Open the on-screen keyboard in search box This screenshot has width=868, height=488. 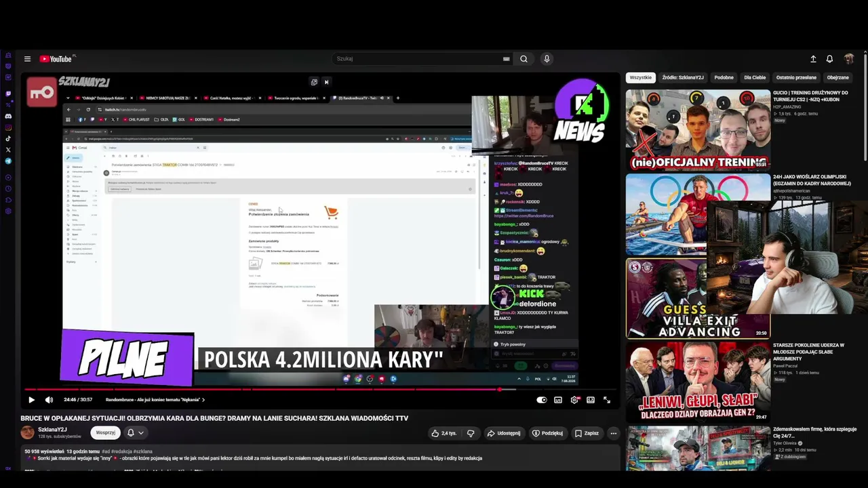pos(506,59)
